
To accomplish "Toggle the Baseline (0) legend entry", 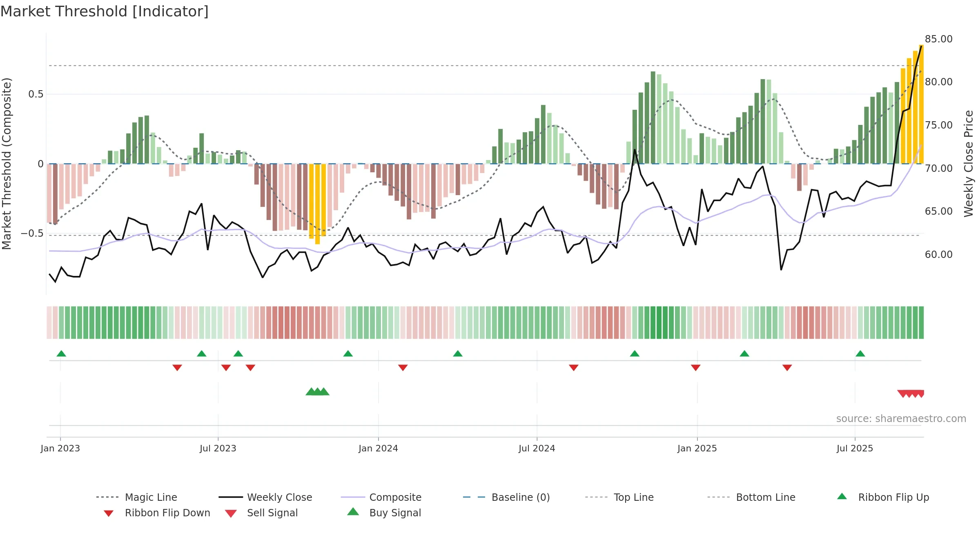I will tap(506, 497).
